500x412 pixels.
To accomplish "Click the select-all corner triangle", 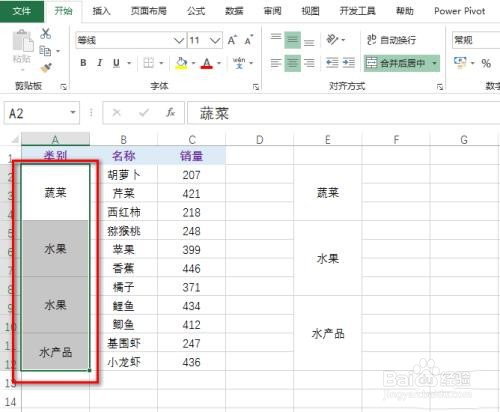I will pyautogui.click(x=14, y=139).
